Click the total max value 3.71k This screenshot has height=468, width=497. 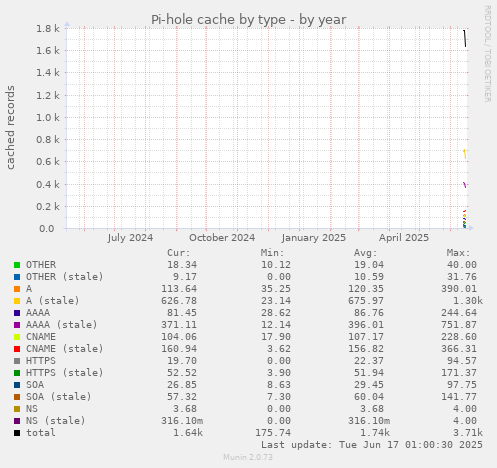tap(468, 433)
